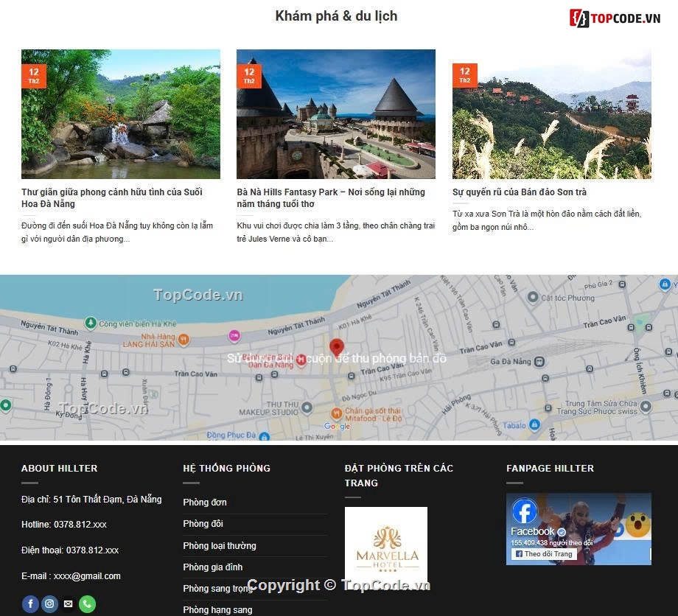Screen dimensions: 678x616
Task: Click the blue verified badge next to Facebook
Action: tap(561, 532)
